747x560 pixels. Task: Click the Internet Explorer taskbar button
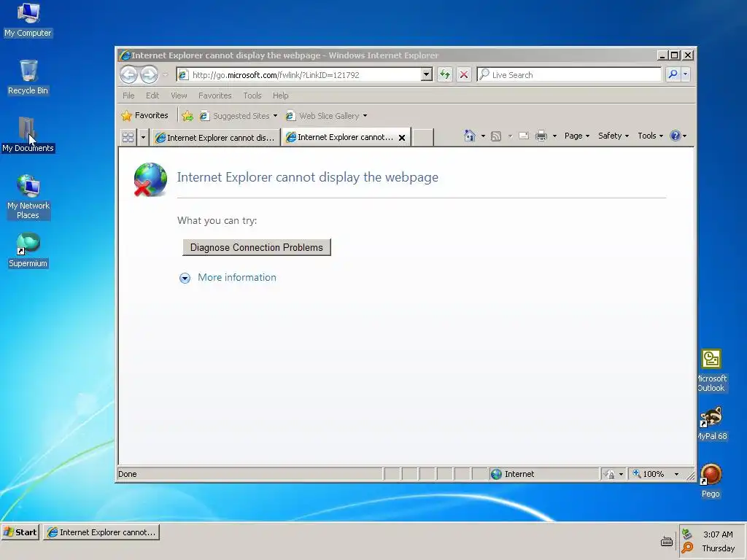[x=101, y=532]
